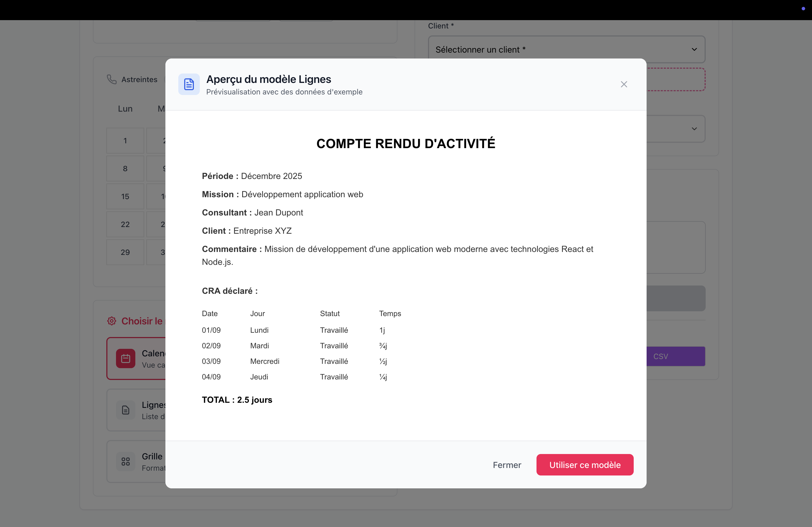Click the Astreintes phone icon
This screenshot has height=527, width=812.
[111, 79]
